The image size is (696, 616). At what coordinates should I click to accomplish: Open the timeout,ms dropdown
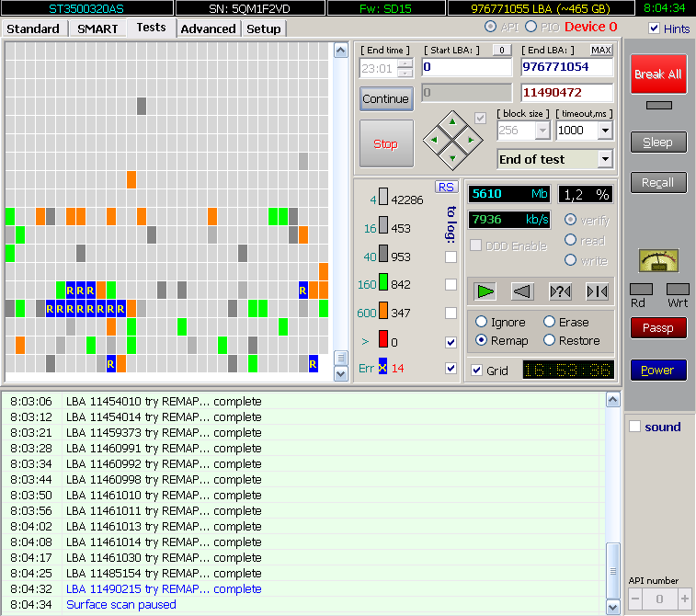606,131
